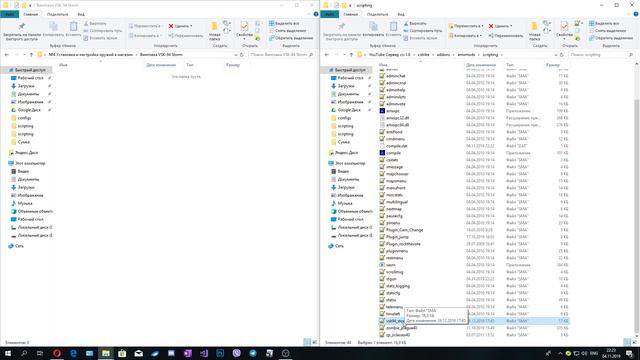Go back in right scripting window
Screen dimensions: 640x360
point(327,55)
